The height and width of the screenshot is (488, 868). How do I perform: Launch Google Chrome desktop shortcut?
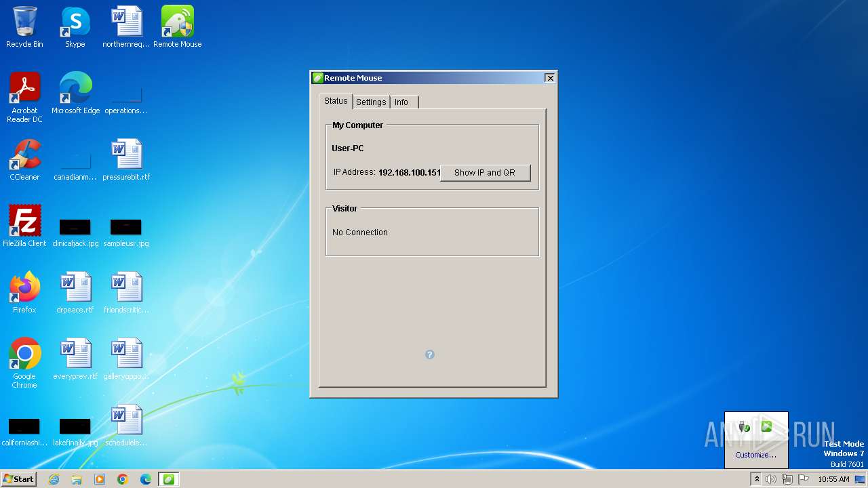(24, 363)
